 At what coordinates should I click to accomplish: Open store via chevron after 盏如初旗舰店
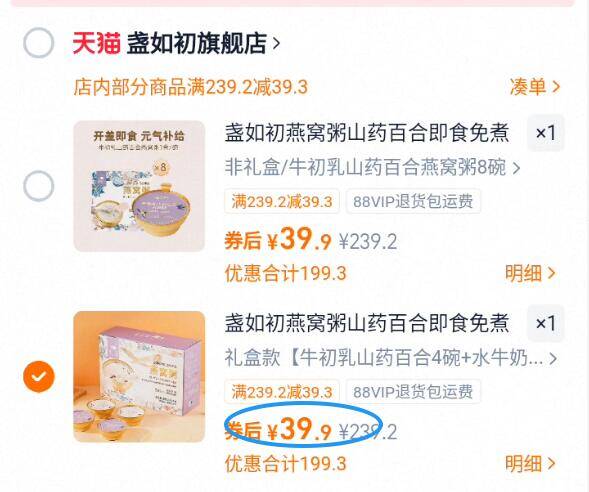click(276, 44)
